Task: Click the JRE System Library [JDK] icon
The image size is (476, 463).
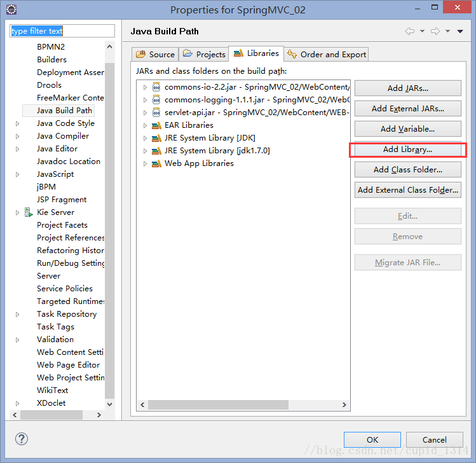Action: point(156,138)
